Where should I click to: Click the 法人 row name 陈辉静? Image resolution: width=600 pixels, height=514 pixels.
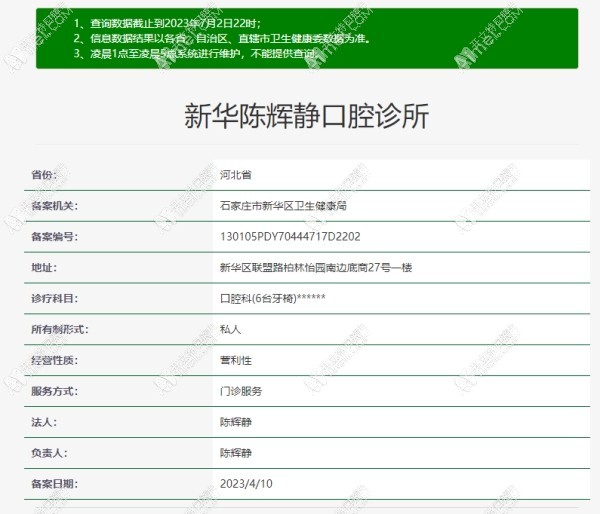236,422
